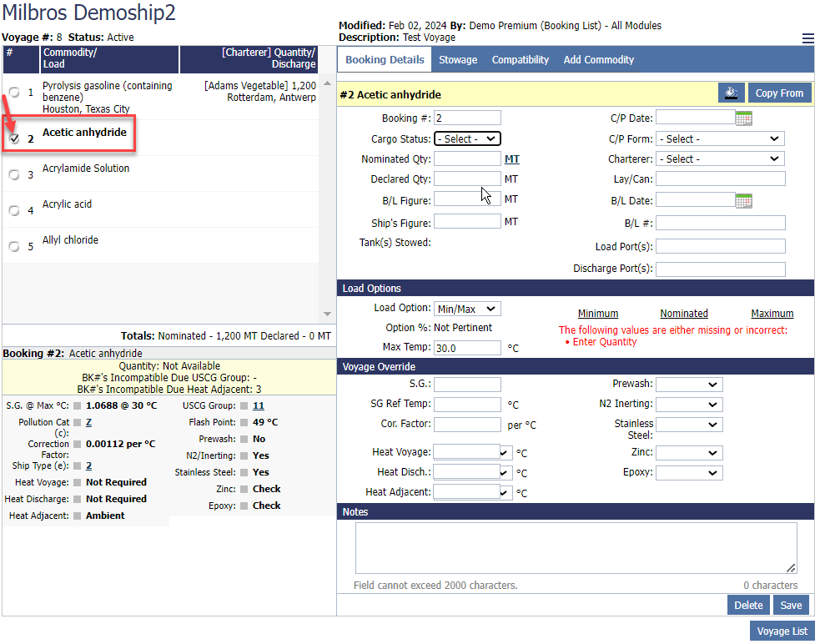This screenshot has height=644, width=820.
Task: Select the radio button for Pyrolysis gasoline
Action: (x=14, y=93)
